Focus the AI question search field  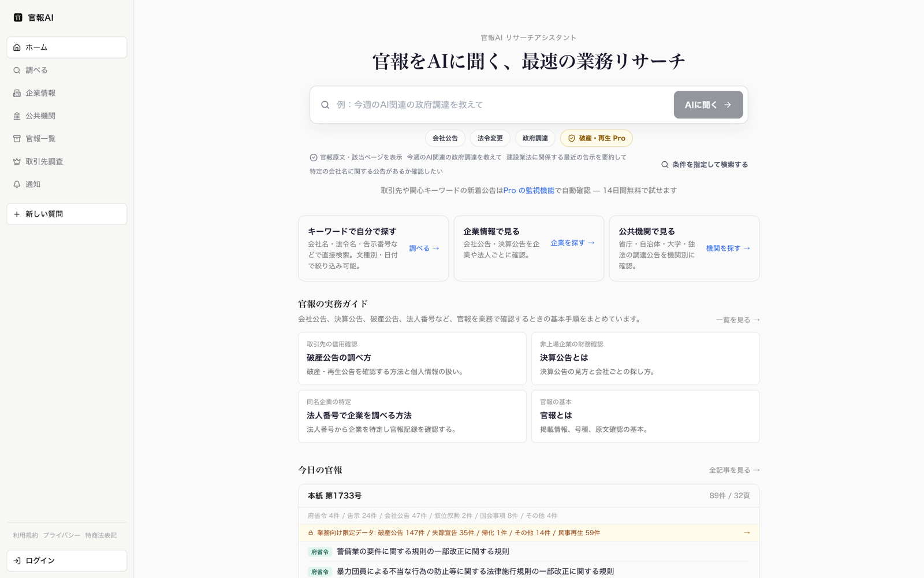501,105
